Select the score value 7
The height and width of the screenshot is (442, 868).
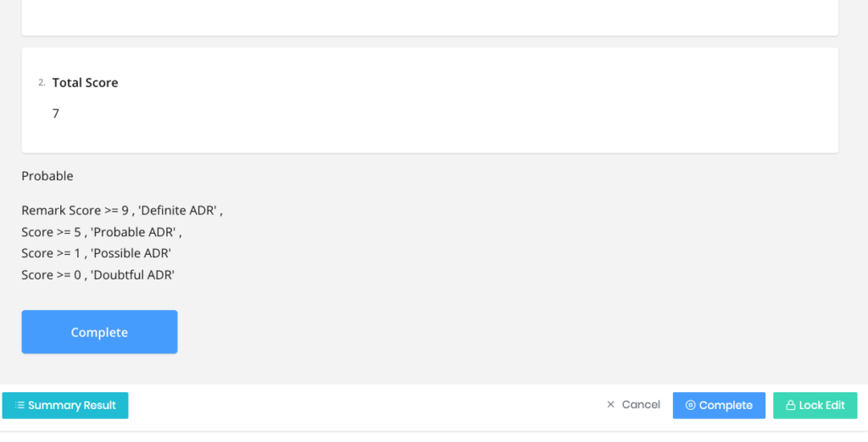pyautogui.click(x=56, y=113)
